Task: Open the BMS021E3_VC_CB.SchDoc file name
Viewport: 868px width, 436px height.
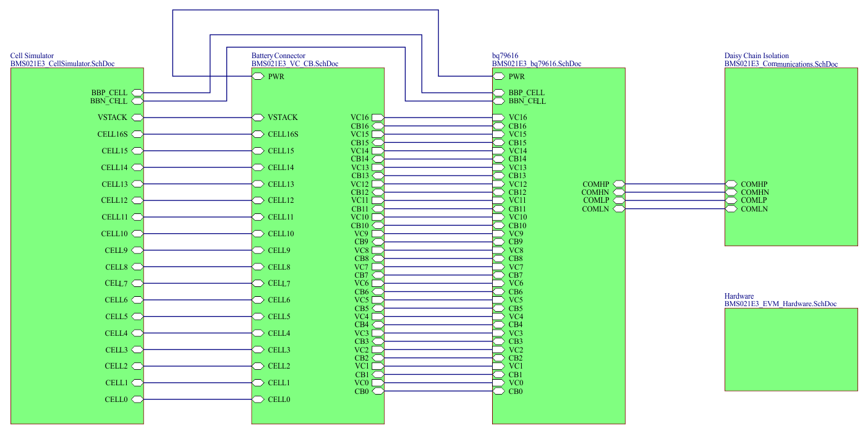Action: click(x=294, y=64)
